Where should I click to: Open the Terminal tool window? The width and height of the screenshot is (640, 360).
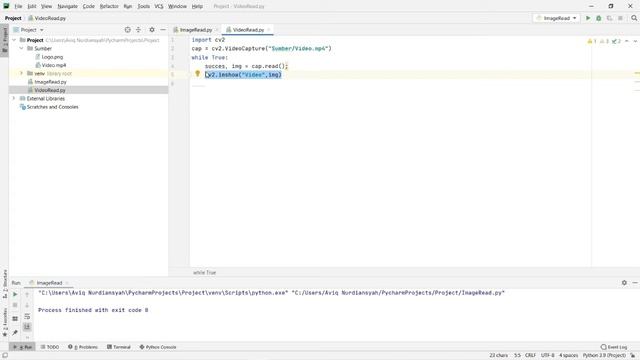[x=119, y=347]
